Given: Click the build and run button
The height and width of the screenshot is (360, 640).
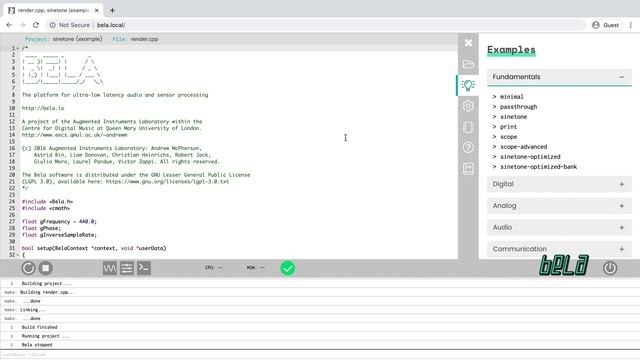Looking at the screenshot, I should (x=28, y=268).
